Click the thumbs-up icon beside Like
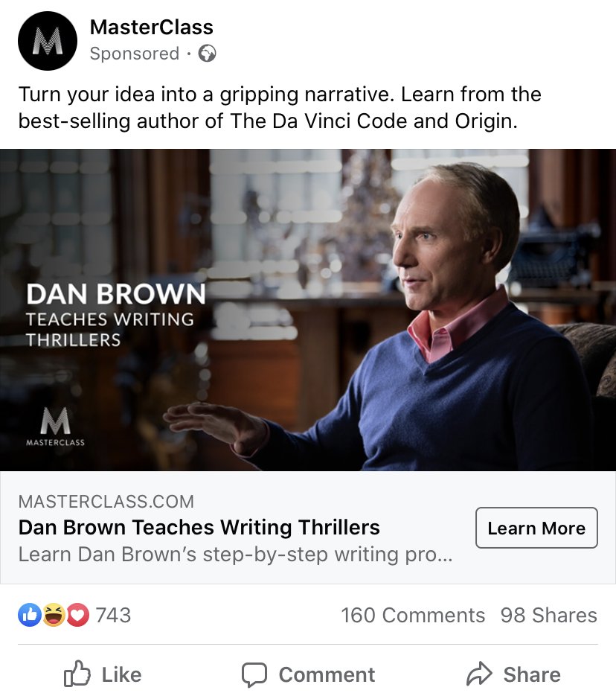Image resolution: width=616 pixels, height=696 pixels. click(77, 674)
